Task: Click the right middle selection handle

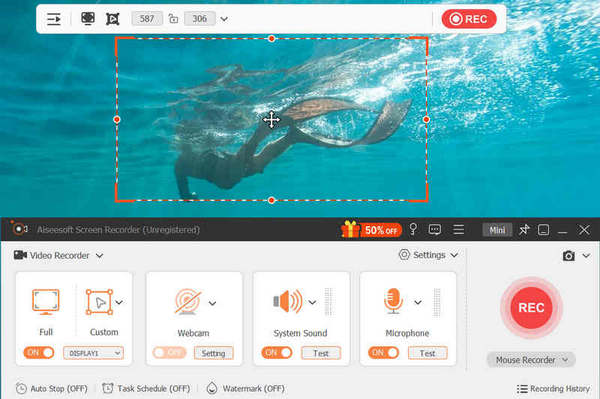Action: (426, 119)
